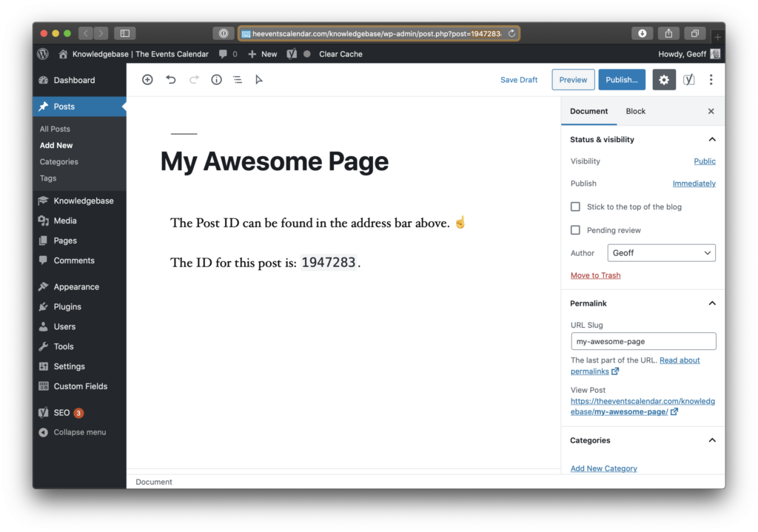Open Tools in the admin menu
The width and height of the screenshot is (758, 532).
pyautogui.click(x=80, y=346)
